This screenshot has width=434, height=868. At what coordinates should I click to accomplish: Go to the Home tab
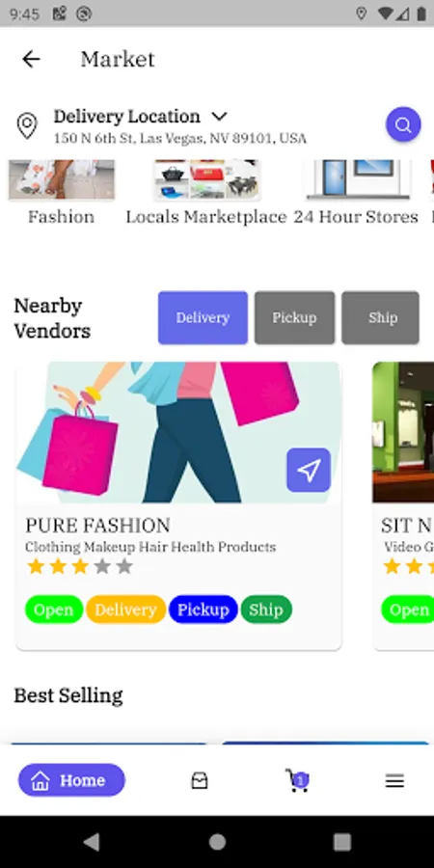(72, 780)
